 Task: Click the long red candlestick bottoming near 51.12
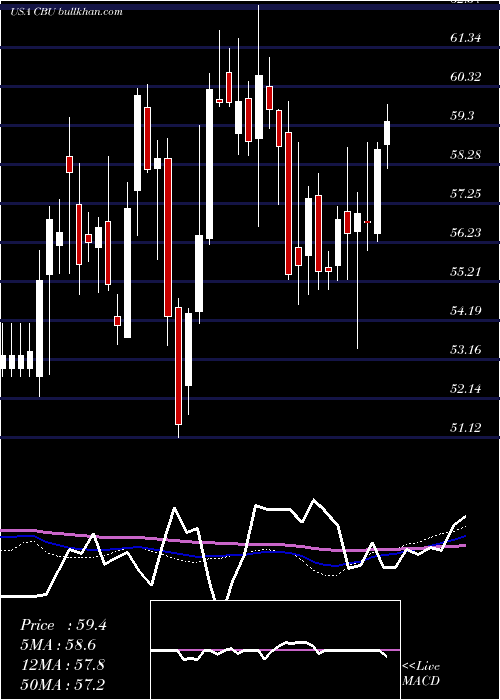tap(179, 366)
